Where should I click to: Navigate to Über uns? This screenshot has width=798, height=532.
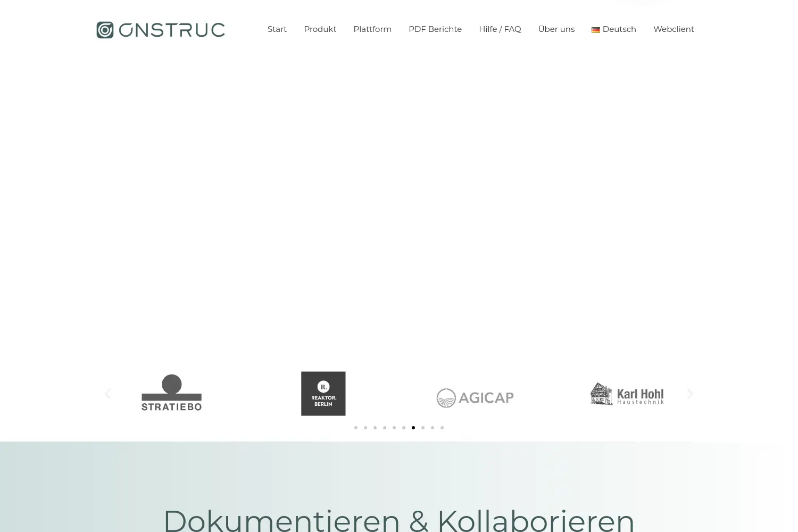(x=556, y=29)
